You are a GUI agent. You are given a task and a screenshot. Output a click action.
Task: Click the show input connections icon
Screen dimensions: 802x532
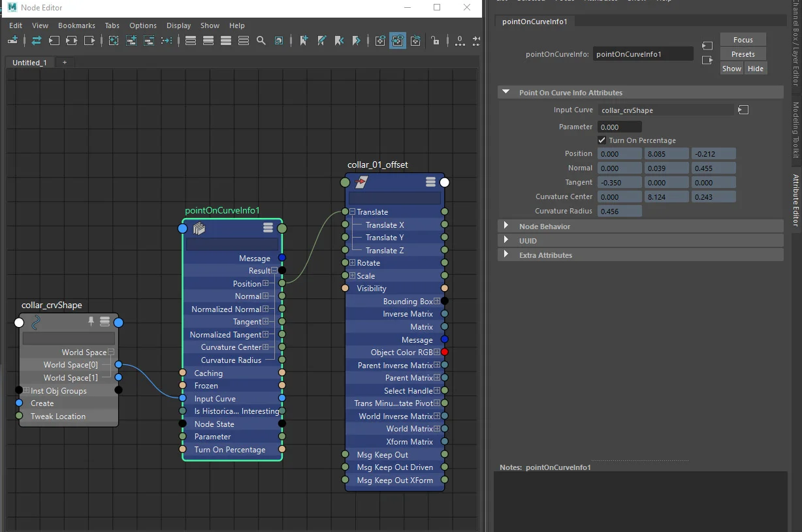pyautogui.click(x=54, y=40)
